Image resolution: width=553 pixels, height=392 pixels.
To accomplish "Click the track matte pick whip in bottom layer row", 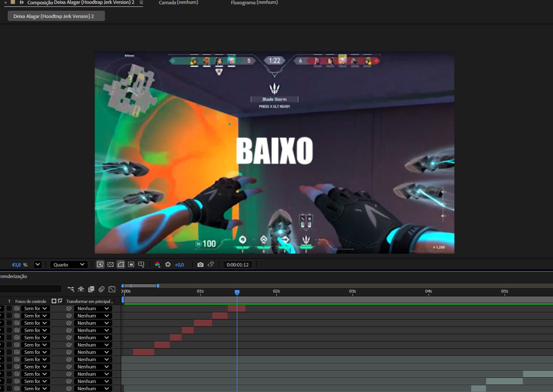I will coord(17,389).
